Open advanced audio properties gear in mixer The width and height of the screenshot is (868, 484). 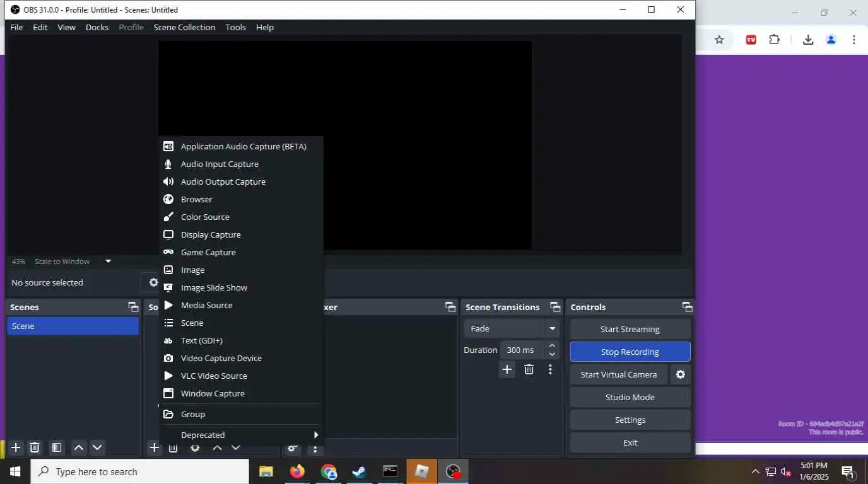point(292,448)
